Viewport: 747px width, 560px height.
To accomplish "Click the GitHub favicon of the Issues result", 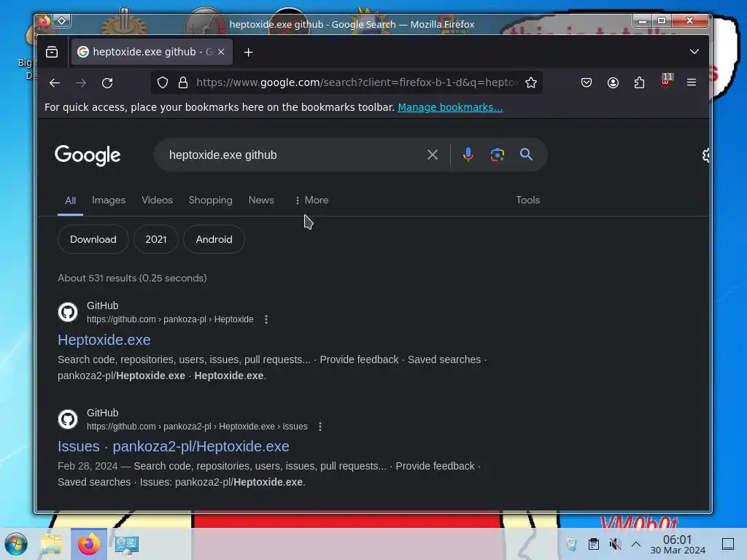I will [x=68, y=419].
